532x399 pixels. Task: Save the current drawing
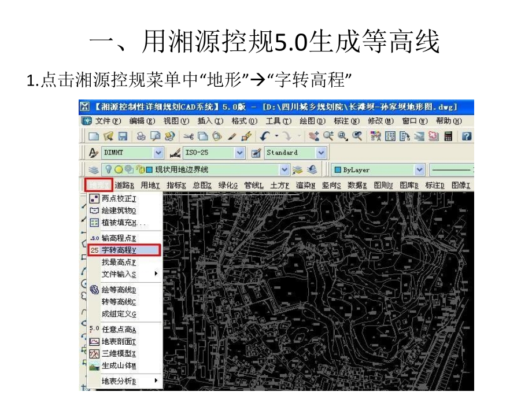click(x=123, y=136)
